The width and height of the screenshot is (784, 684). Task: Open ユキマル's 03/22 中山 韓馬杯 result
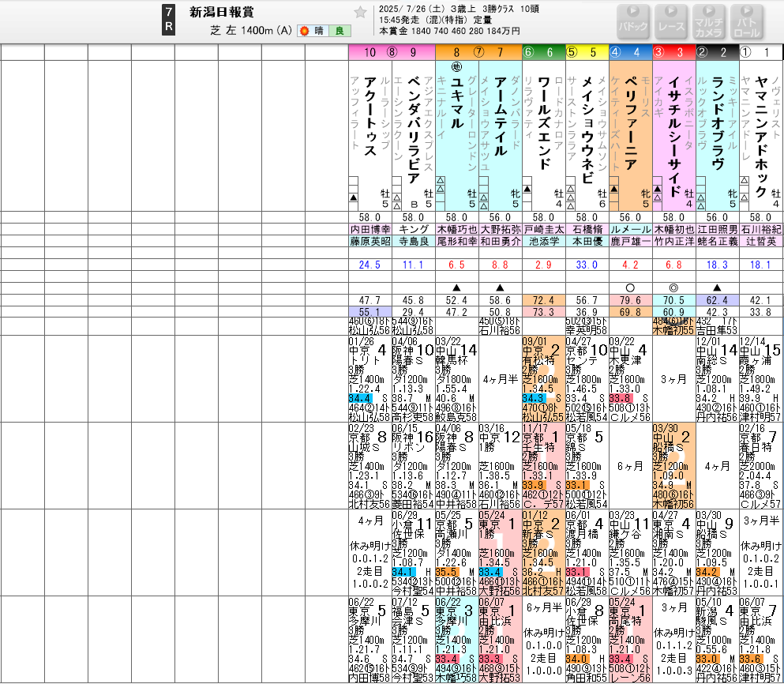[x=456, y=378]
